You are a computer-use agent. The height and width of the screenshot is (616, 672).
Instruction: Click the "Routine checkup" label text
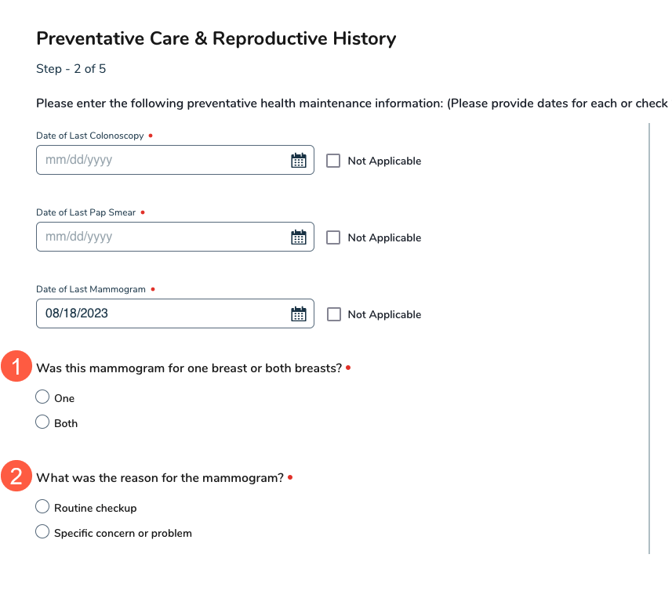pyautogui.click(x=95, y=508)
